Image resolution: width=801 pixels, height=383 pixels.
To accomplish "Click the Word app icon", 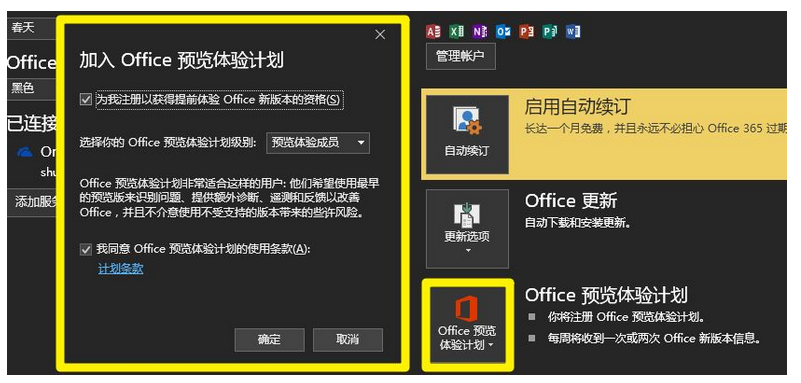I will 573,32.
